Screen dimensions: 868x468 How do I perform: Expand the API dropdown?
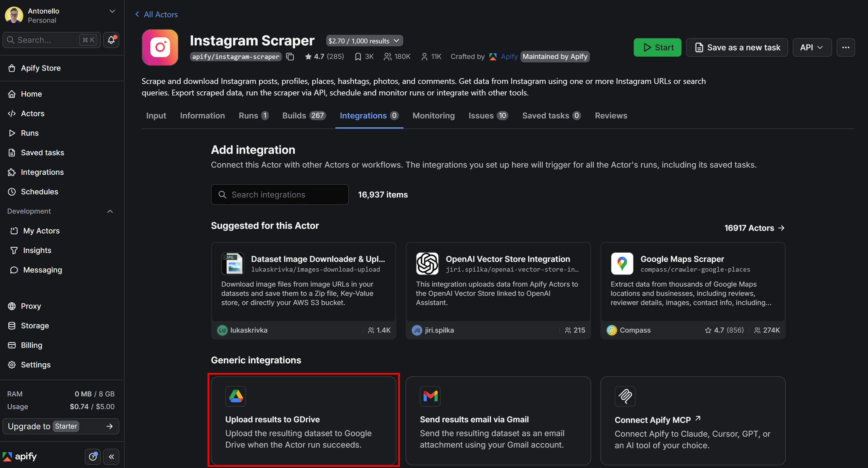(x=812, y=47)
